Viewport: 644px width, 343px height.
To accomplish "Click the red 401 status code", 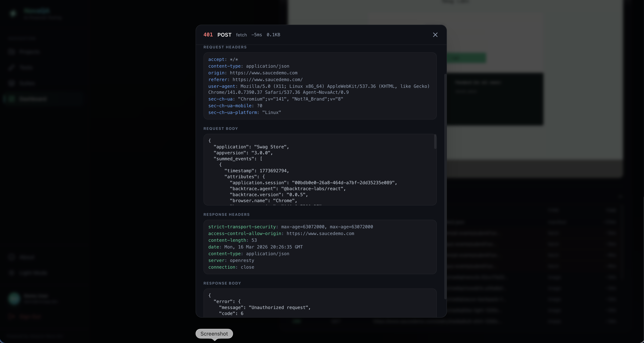I will pos(208,35).
